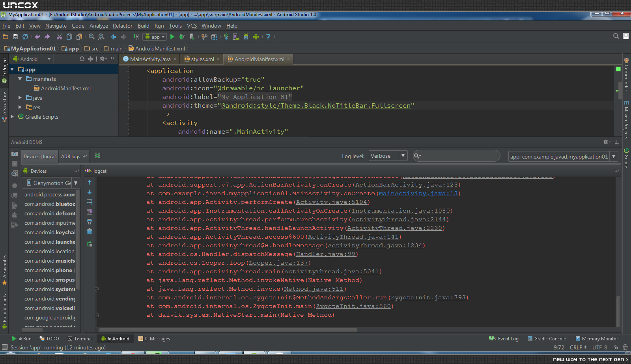Viewport: 631px width, 364px height.
Task: Click the Make Project icon
Action: pos(136,37)
